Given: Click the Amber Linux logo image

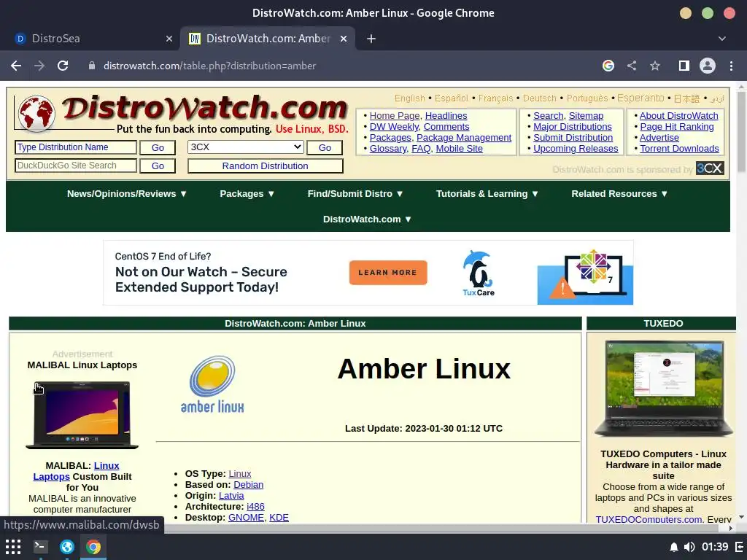Looking at the screenshot, I should (212, 384).
